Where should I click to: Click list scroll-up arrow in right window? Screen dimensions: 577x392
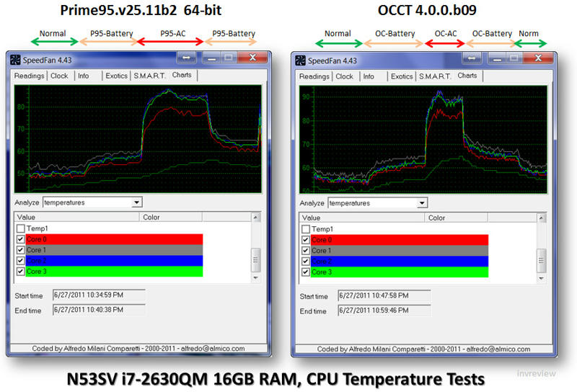pos(541,218)
